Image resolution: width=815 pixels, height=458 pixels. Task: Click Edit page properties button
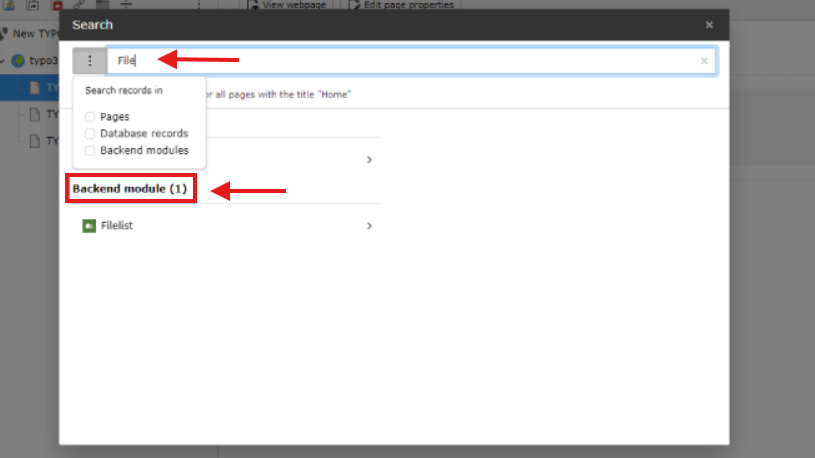(x=401, y=5)
